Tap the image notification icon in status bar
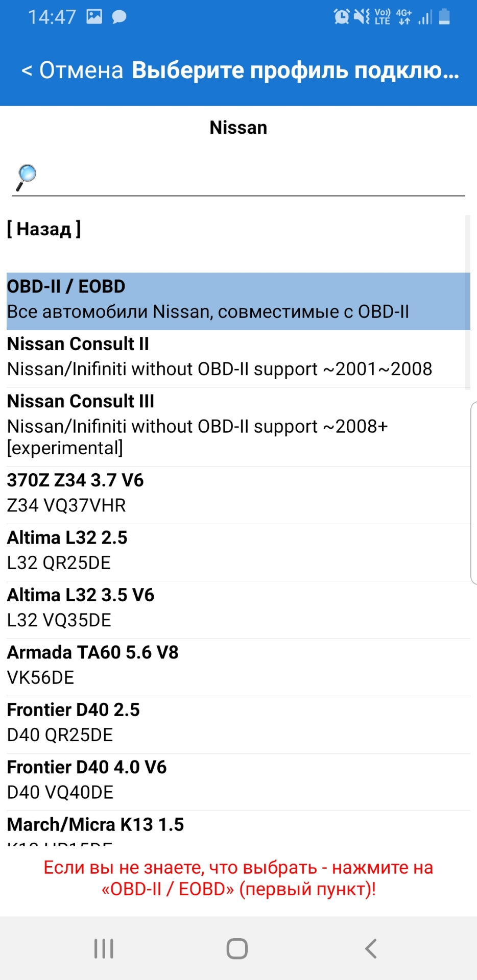This screenshot has width=477, height=980. (x=94, y=17)
